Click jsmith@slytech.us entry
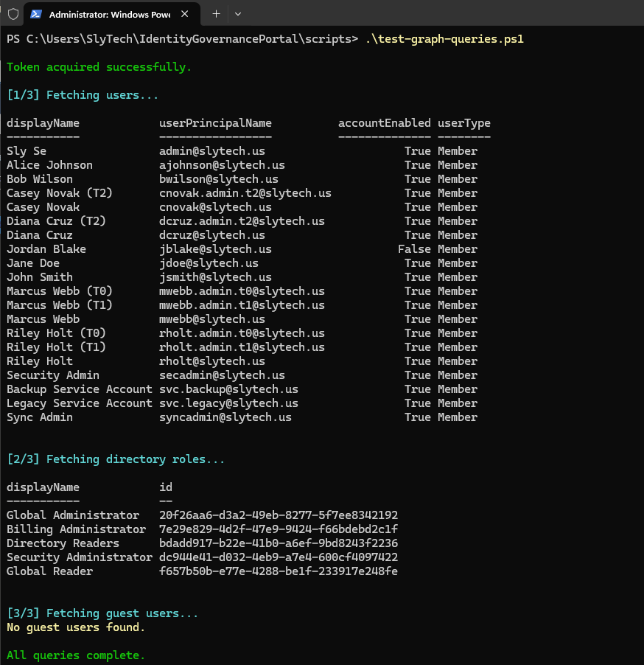The height and width of the screenshot is (665, 644). tap(215, 277)
